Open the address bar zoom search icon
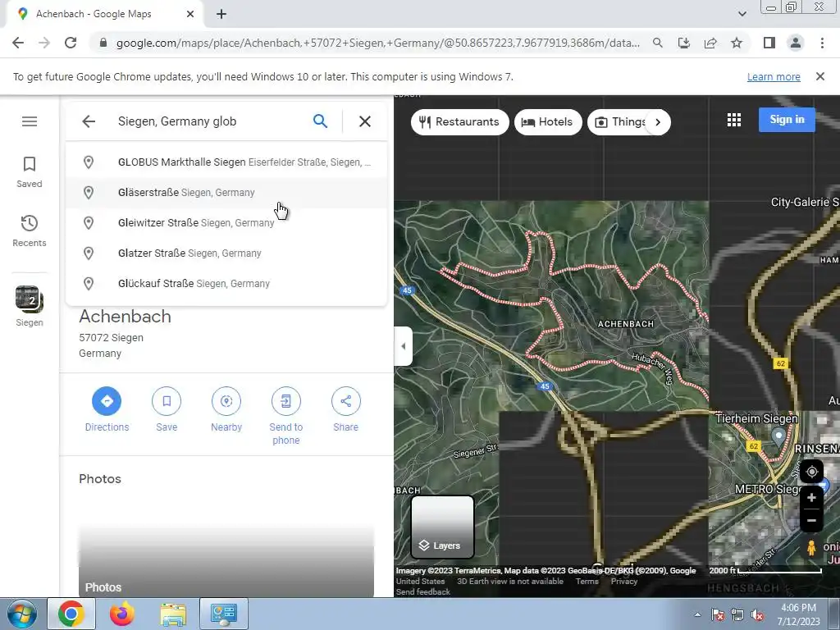This screenshot has width=840, height=630. [x=658, y=43]
